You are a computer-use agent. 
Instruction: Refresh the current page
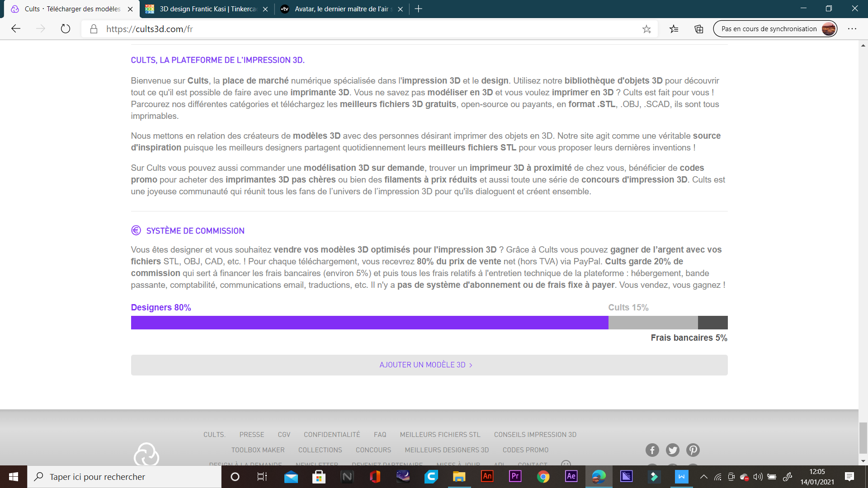click(66, 29)
